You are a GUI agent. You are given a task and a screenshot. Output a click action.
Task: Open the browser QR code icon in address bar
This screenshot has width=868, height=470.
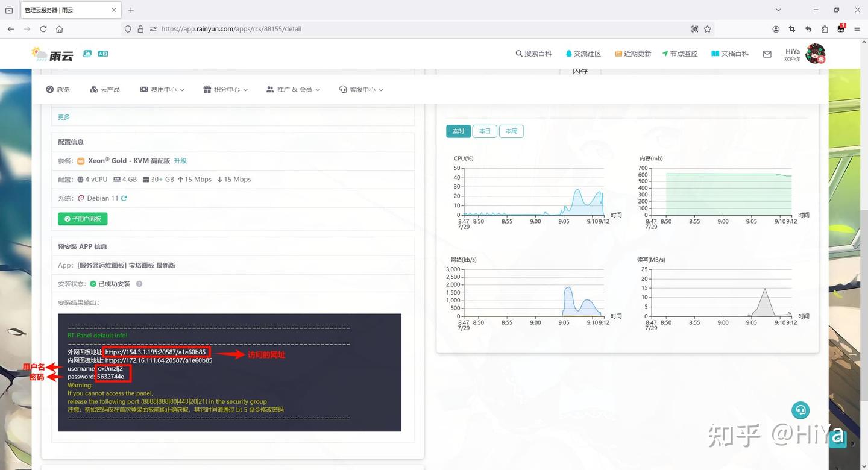pyautogui.click(x=694, y=29)
